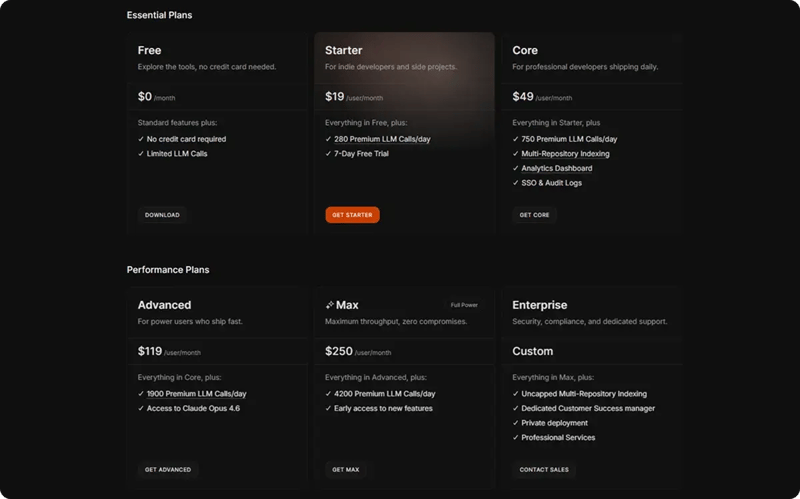Click the orange Get Starter button
Viewport: 800px width, 499px height.
coord(352,215)
